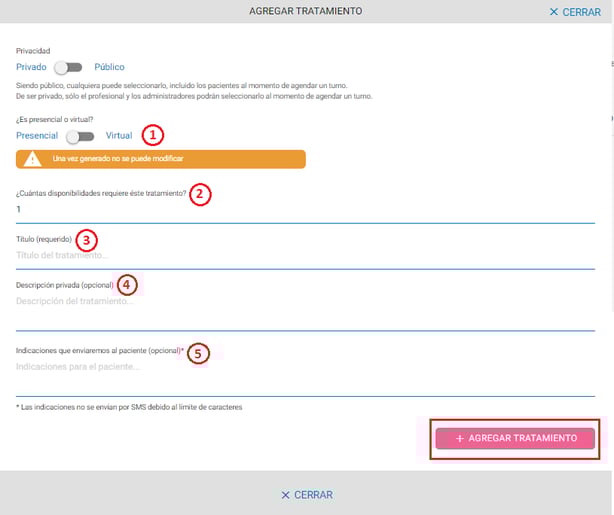Toggle the Presencial/Virtual switch
This screenshot has width=614, height=515.
click(x=80, y=135)
